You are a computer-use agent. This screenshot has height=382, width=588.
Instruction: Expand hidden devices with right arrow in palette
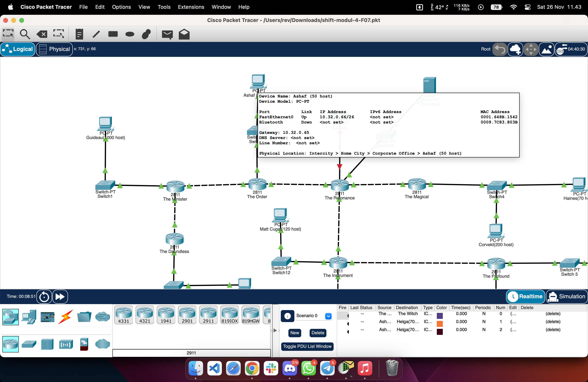(275, 330)
